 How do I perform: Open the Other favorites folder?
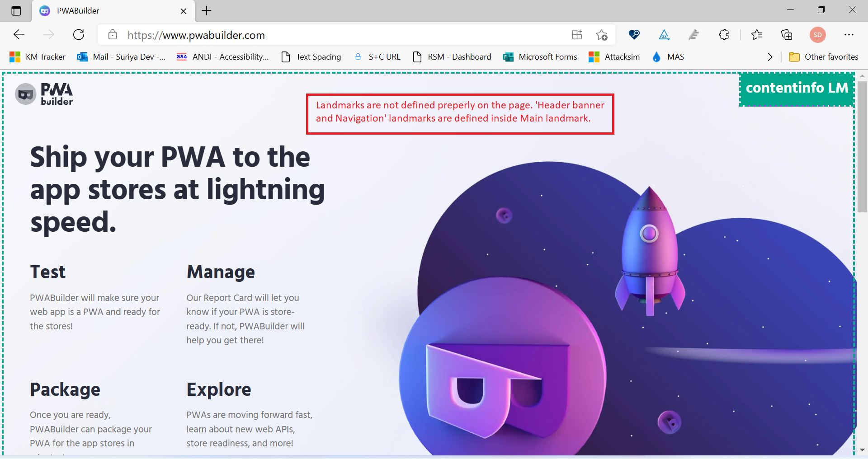(824, 57)
